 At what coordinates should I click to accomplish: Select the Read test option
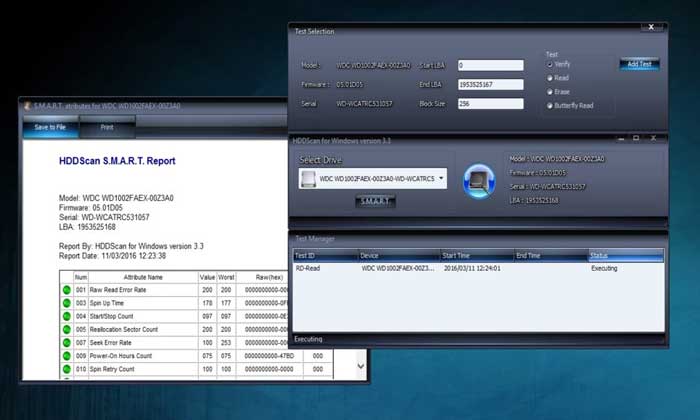[x=550, y=78]
